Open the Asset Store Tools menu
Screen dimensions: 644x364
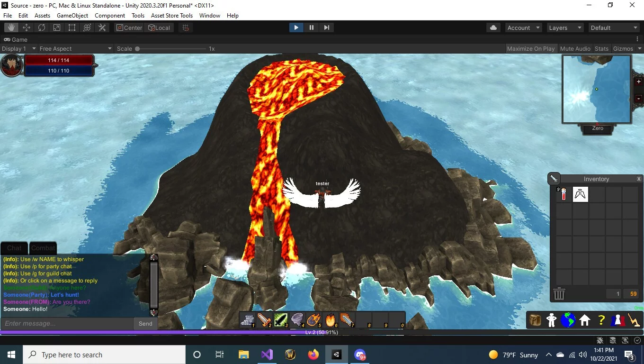click(x=172, y=15)
